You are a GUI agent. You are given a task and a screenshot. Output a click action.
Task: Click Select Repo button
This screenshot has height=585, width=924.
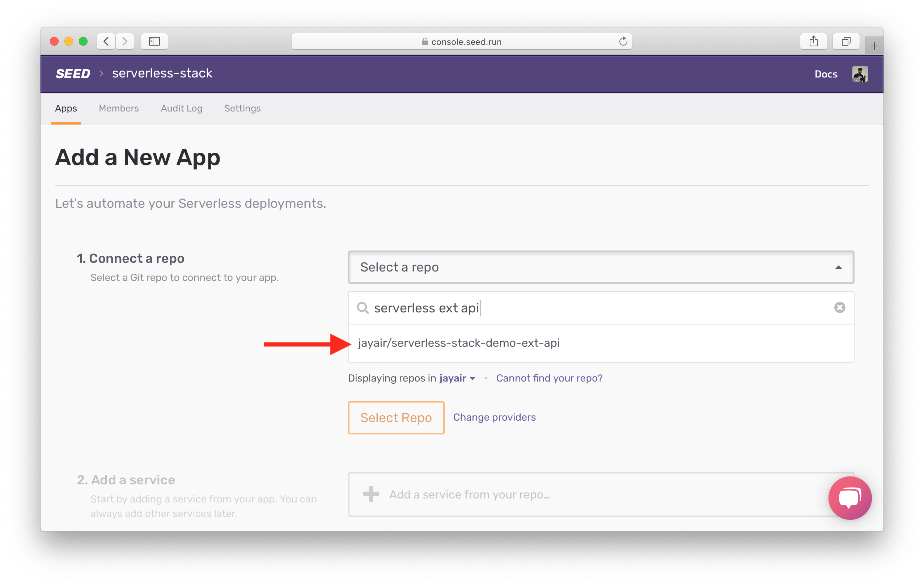(396, 417)
